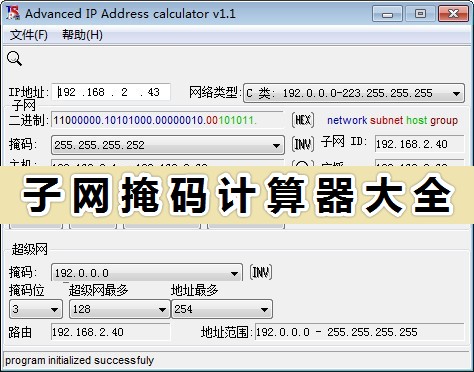Click the 'group' legend word
This screenshot has height=372, width=474.
tap(444, 120)
